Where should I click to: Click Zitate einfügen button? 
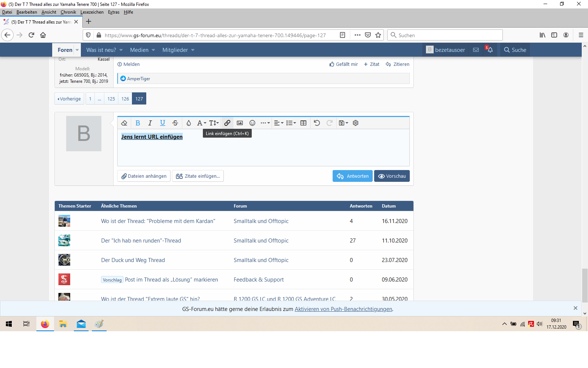click(198, 176)
